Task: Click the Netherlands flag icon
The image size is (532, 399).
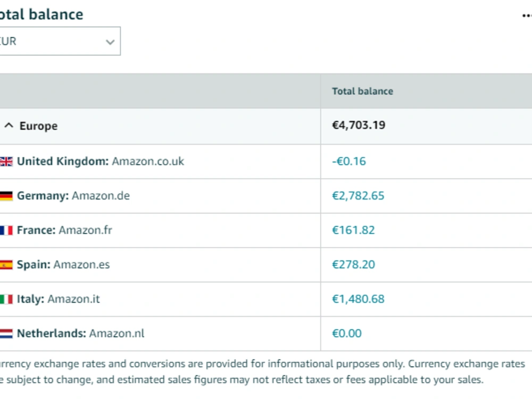Action: 6,334
